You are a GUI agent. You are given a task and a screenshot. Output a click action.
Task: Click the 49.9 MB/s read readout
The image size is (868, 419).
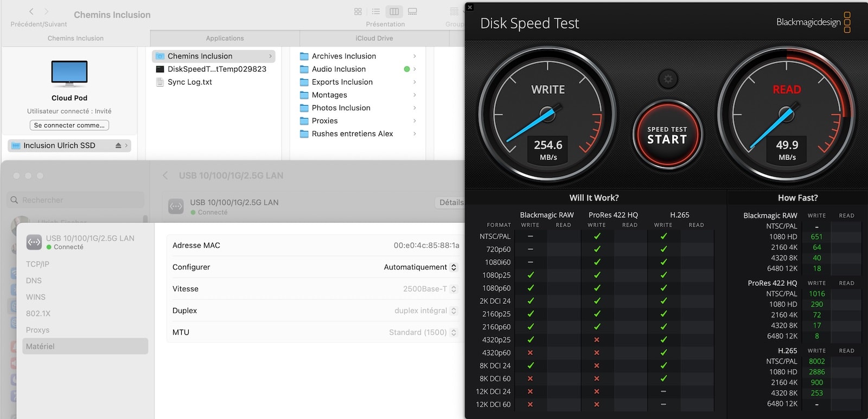click(787, 150)
